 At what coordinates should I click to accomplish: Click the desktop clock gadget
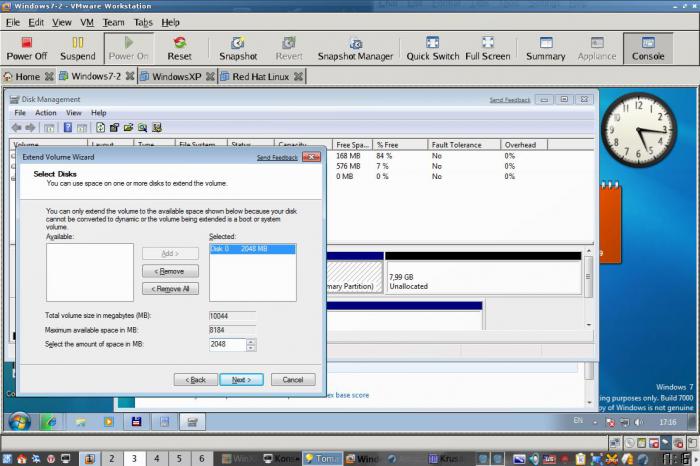(x=638, y=130)
